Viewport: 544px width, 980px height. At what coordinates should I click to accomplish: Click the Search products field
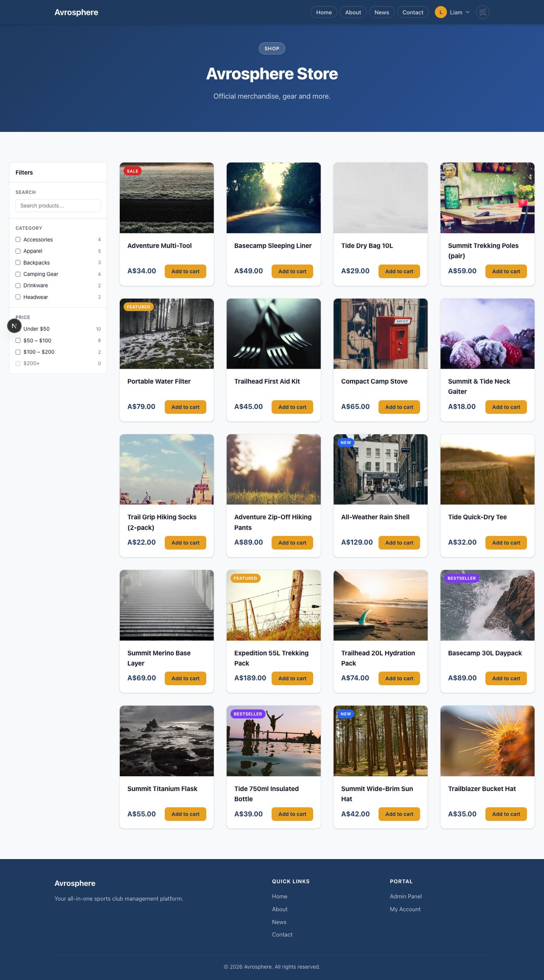(x=58, y=206)
